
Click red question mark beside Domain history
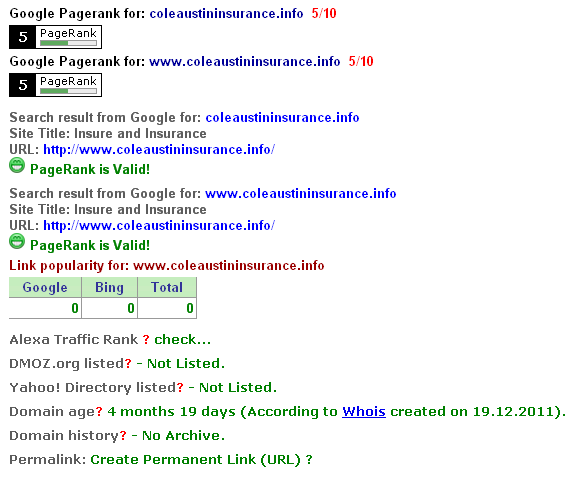(123, 436)
